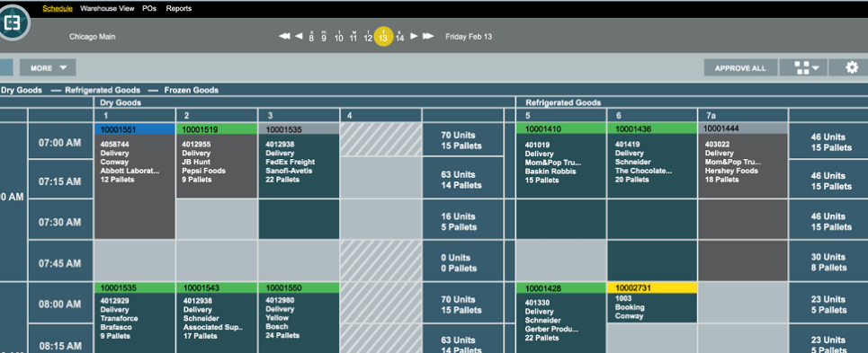The width and height of the screenshot is (868, 353).
Task: Select day 10 in the date navigator
Action: click(x=339, y=37)
